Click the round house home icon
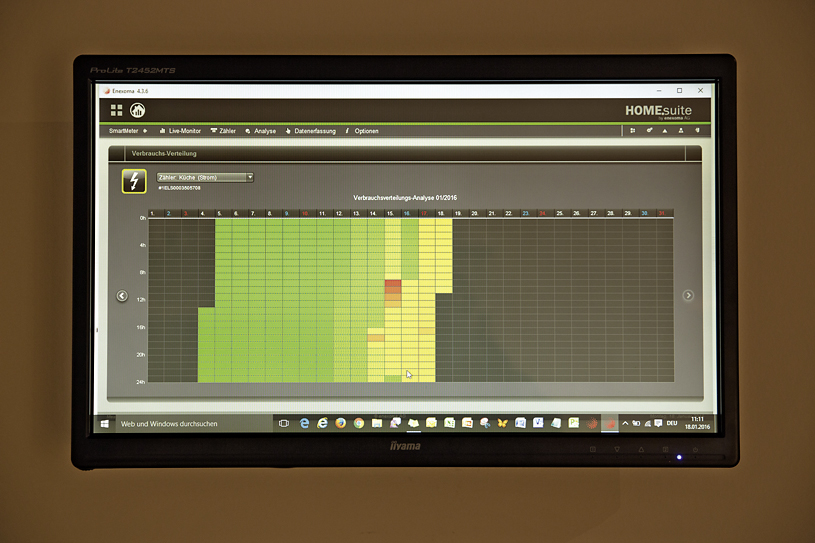Screen dimensions: 815x543 (x=137, y=110)
